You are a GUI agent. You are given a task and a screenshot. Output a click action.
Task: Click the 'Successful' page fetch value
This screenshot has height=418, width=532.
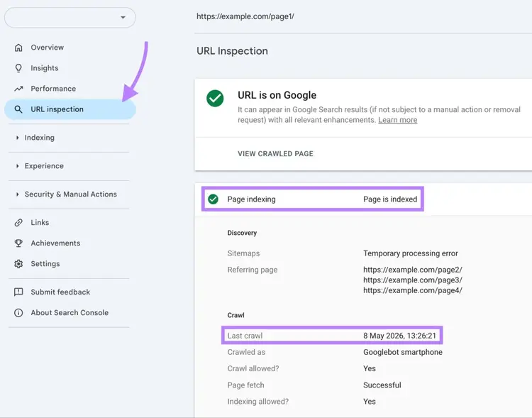point(382,385)
